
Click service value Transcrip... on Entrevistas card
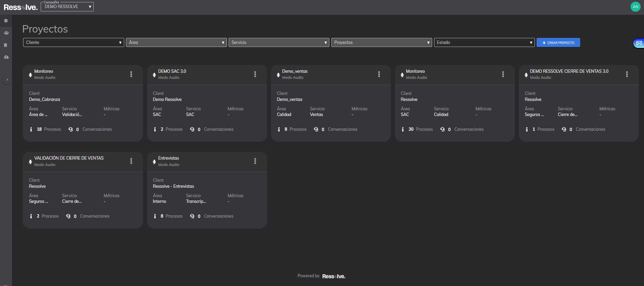coord(196,202)
